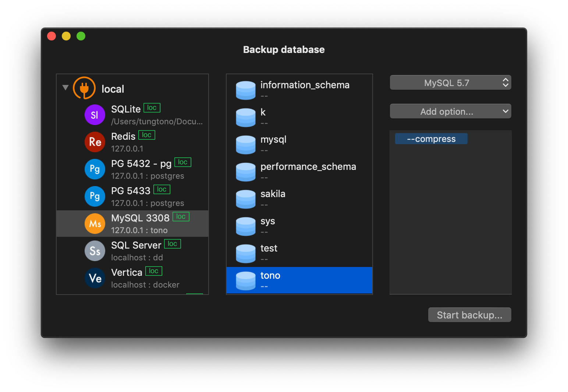Click the mysql database icon
This screenshot has width=568, height=392.
(x=246, y=145)
